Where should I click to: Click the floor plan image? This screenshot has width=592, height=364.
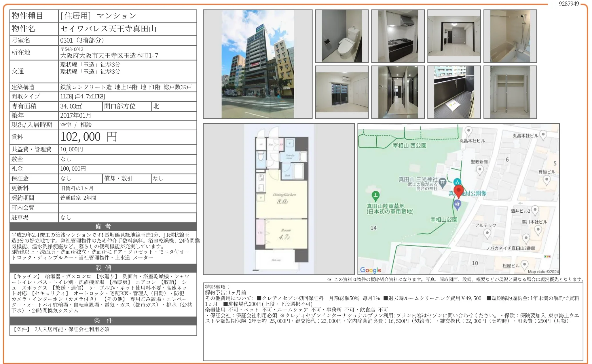click(279, 199)
